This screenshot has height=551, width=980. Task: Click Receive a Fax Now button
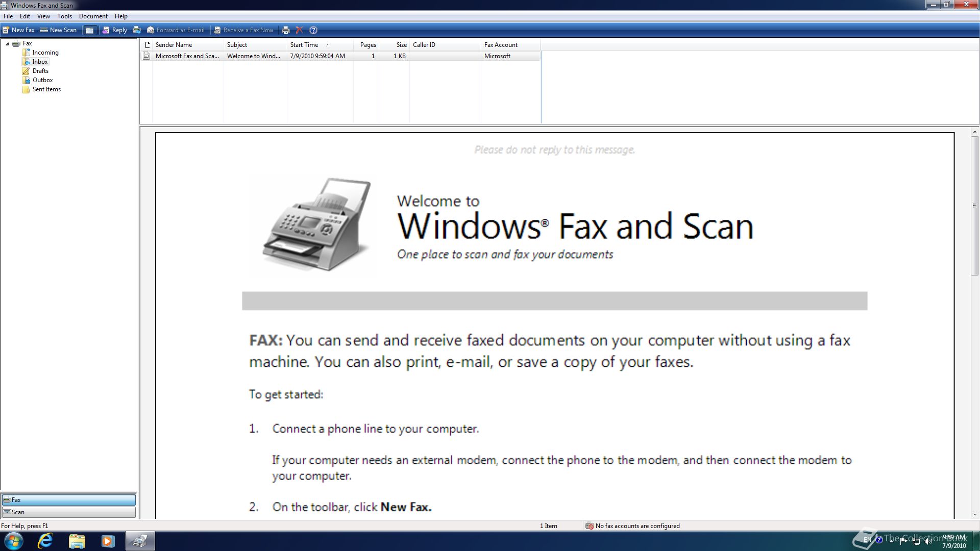tap(243, 30)
